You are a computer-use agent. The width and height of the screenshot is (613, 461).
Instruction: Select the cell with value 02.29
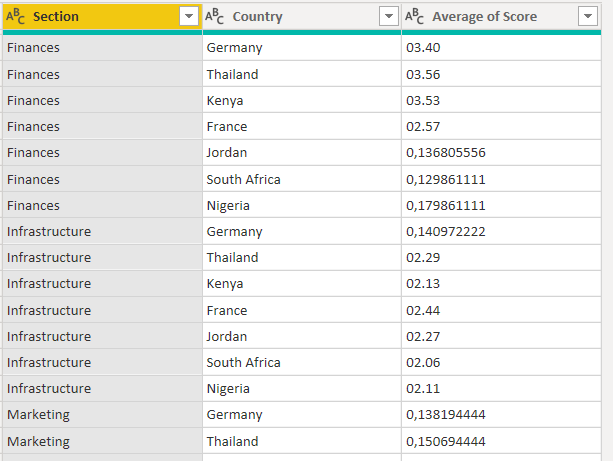coord(502,258)
